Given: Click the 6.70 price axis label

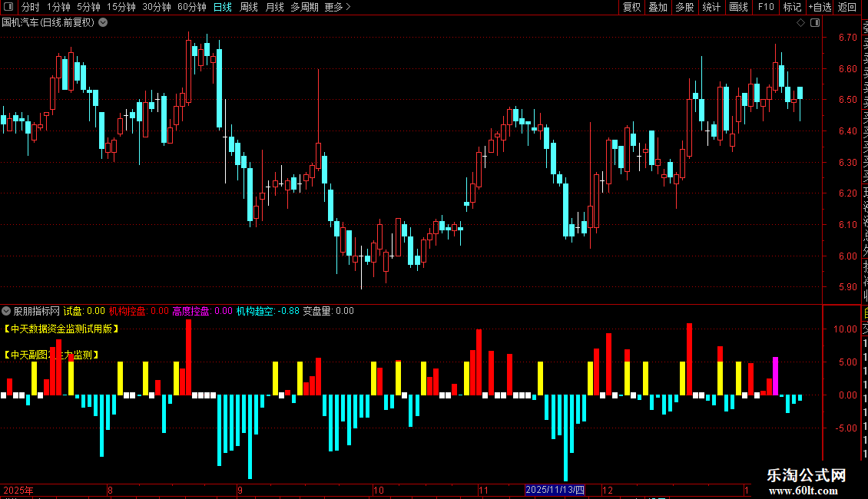Looking at the screenshot, I should click(847, 38).
